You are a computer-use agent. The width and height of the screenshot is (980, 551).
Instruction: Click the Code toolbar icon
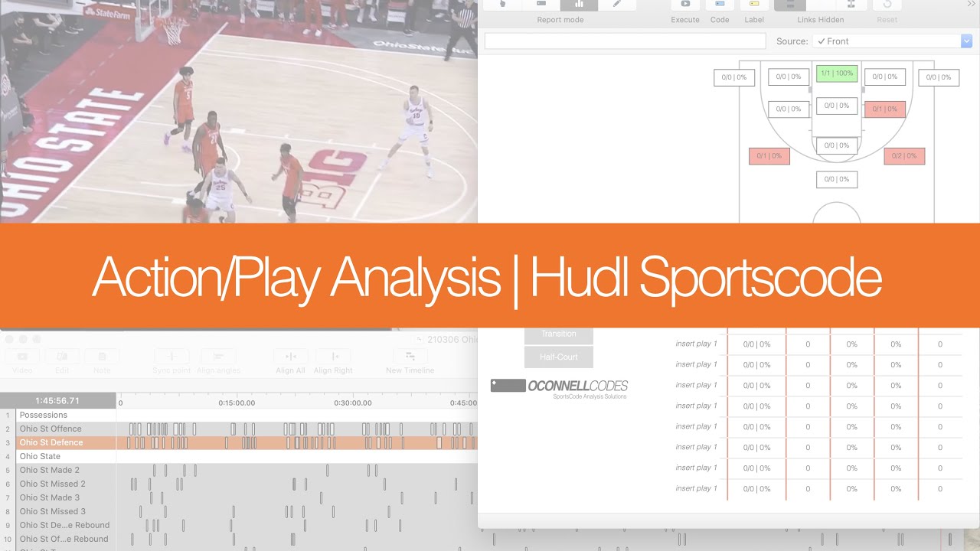coord(720,4)
